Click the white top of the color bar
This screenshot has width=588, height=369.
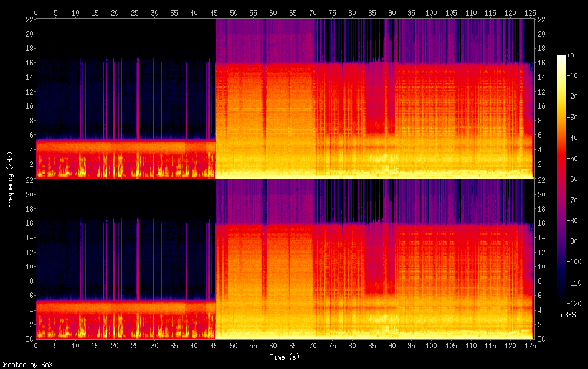[562, 58]
